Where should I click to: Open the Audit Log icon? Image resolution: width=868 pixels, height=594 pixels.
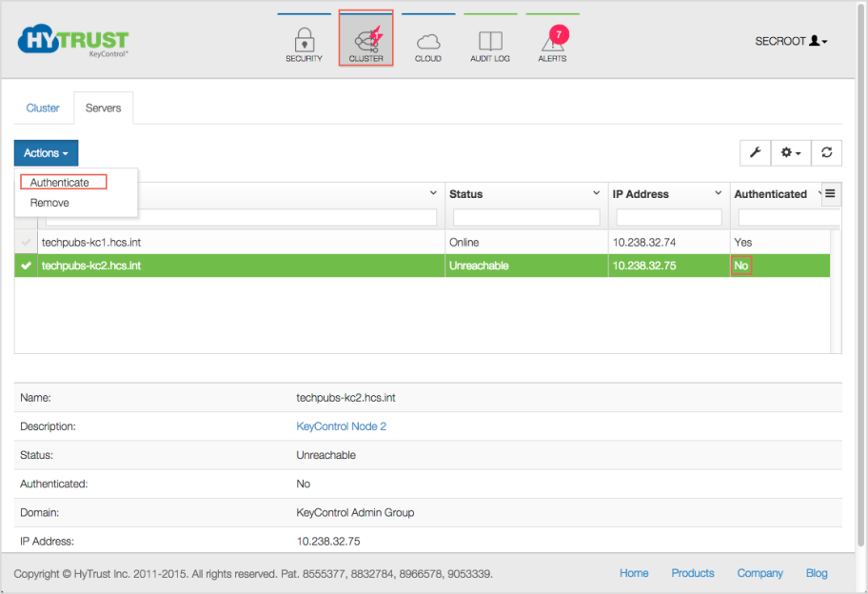pos(490,46)
